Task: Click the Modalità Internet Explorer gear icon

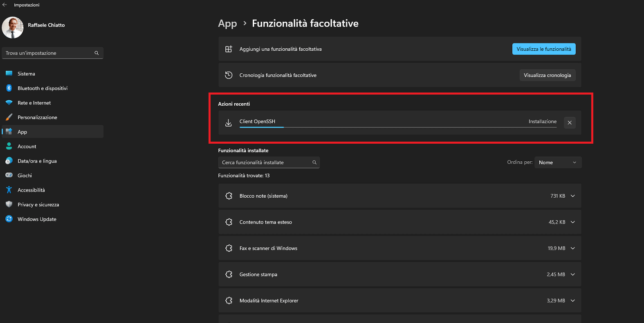Action: 229,301
